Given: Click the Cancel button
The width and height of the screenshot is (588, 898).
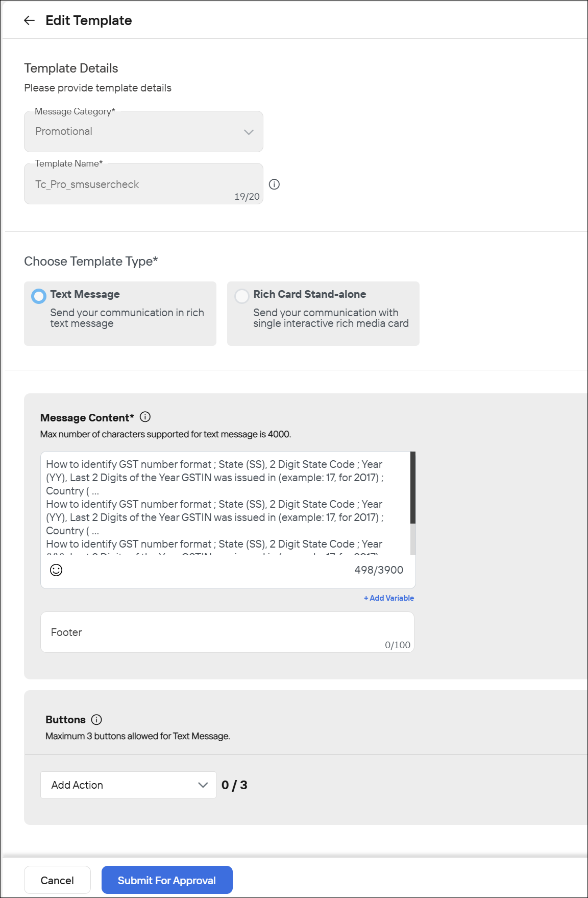Looking at the screenshot, I should point(57,880).
